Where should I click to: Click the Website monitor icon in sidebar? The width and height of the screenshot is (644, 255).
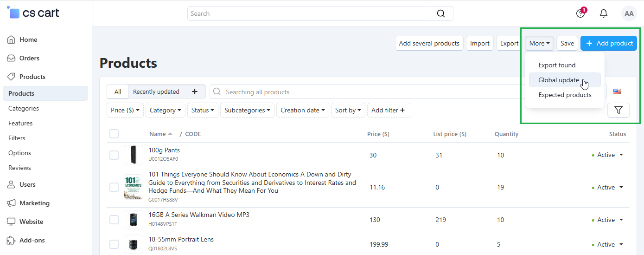click(x=12, y=222)
